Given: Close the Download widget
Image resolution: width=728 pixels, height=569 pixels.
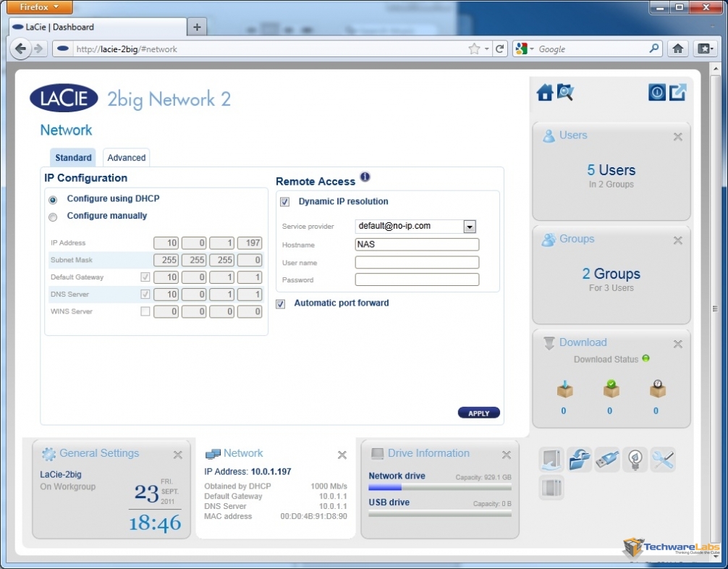Looking at the screenshot, I should [678, 344].
